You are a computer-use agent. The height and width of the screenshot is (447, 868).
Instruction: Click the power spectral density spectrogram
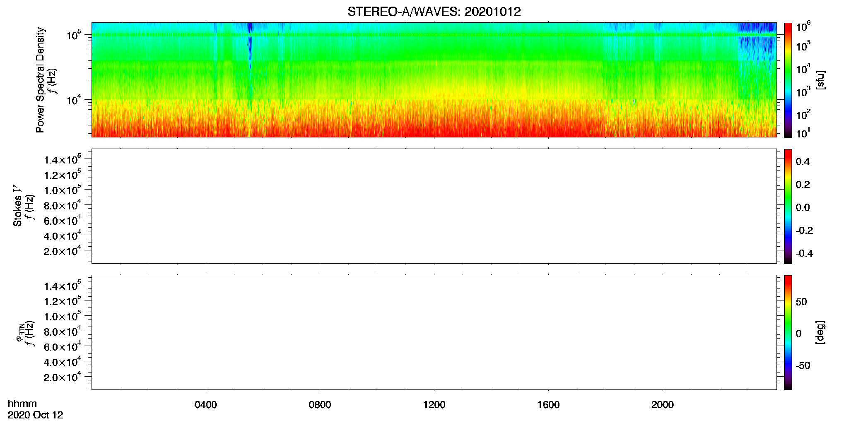434,80
